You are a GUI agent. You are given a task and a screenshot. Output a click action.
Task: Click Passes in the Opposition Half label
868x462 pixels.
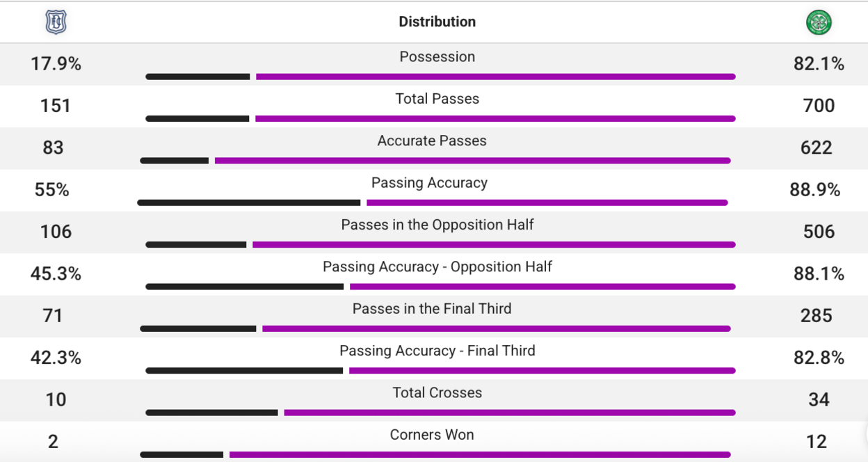[437, 225]
